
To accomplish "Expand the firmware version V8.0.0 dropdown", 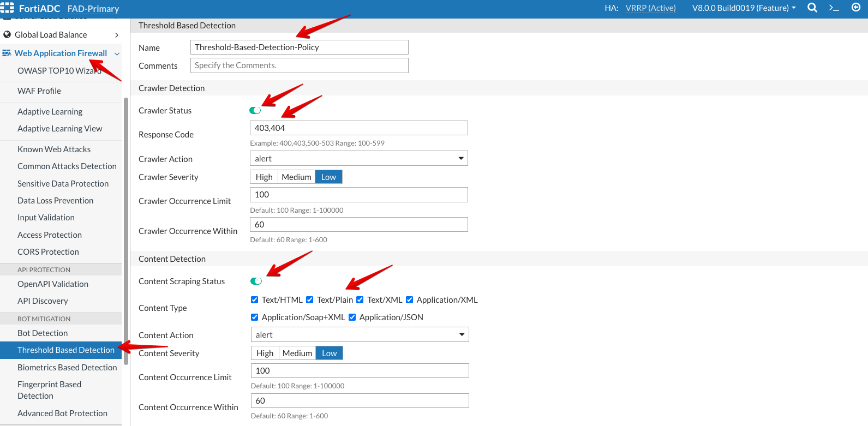I will point(744,8).
